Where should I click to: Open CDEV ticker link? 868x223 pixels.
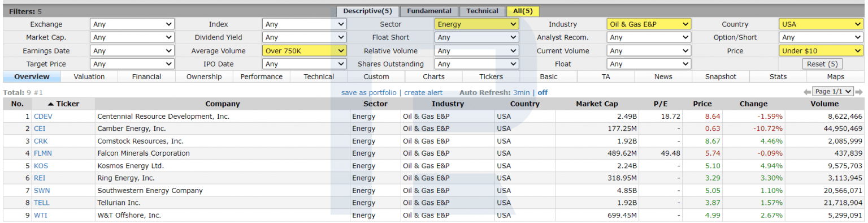coord(43,116)
